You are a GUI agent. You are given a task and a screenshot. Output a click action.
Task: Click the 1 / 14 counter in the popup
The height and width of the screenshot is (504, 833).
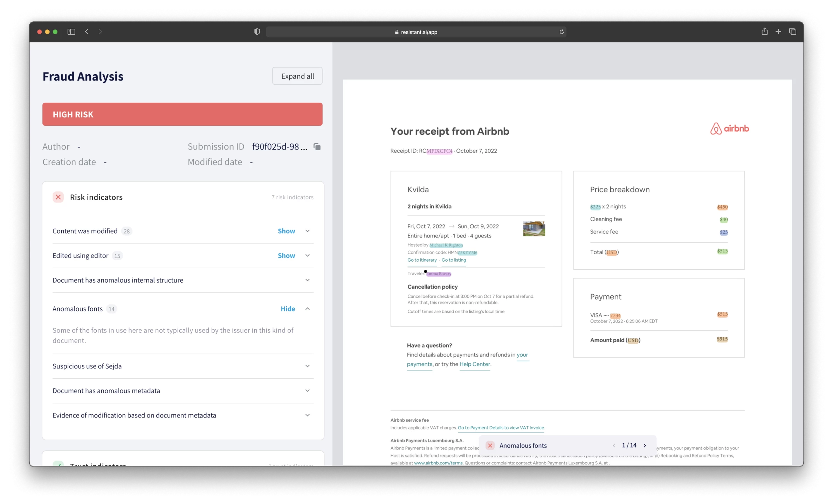click(629, 446)
